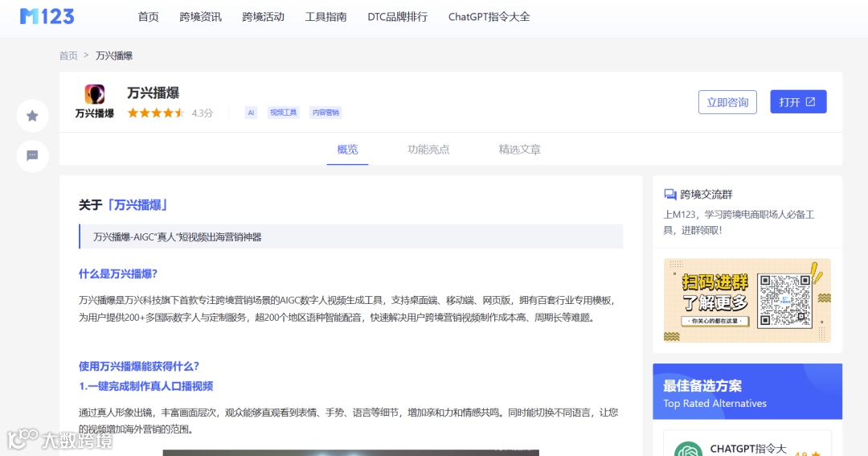Switch to the 功能亮点 tab
This screenshot has height=456, width=868.
tap(428, 150)
